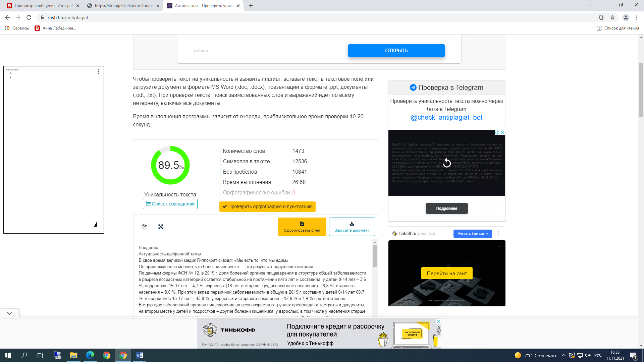Click the Подробнее button
The image size is (644, 362).
(446, 208)
